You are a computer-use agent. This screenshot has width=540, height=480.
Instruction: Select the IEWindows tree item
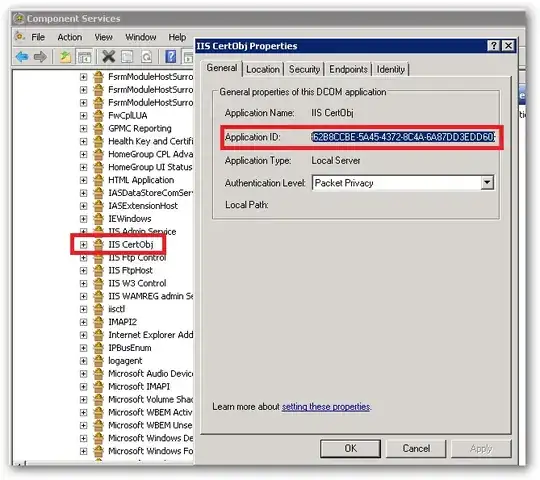pos(129,219)
